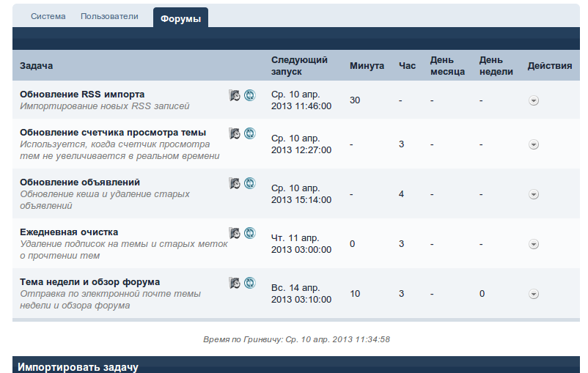
Task: Open task log icon for Ежедневная очистка
Action: 235,233
